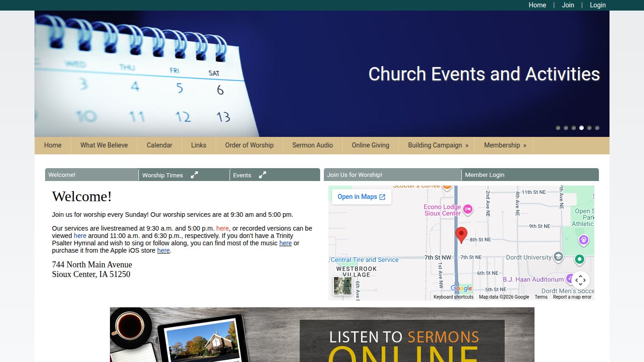
Task: Open the Links menu item
Action: click(x=199, y=145)
